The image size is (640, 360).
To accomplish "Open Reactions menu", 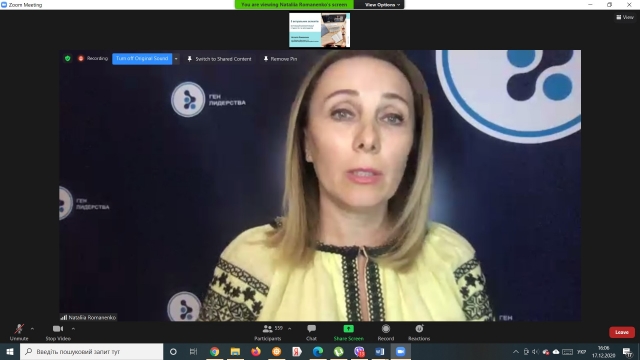I will 419,332.
